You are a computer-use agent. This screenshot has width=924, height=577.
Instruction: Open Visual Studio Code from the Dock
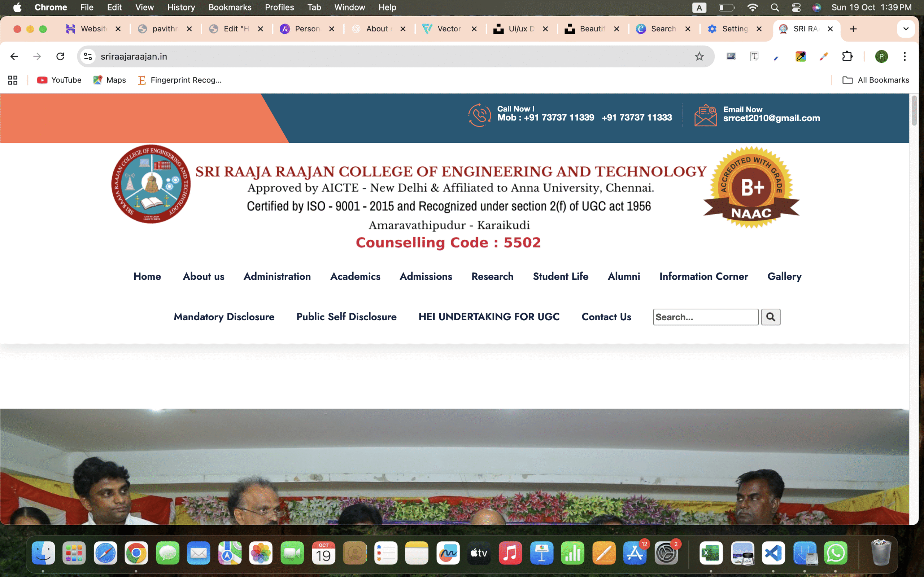click(x=774, y=552)
